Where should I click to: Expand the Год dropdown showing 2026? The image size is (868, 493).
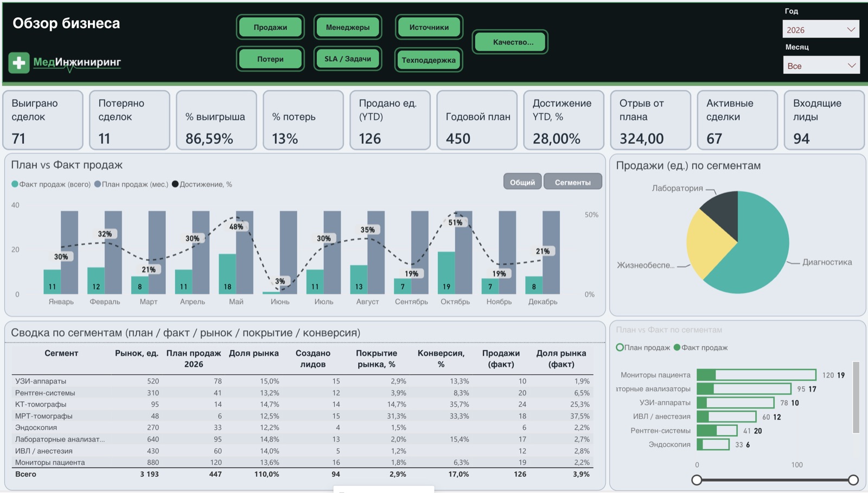pyautogui.click(x=821, y=29)
